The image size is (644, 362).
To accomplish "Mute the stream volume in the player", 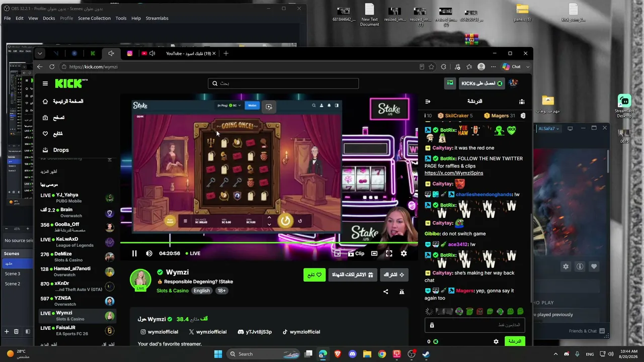I will click(149, 253).
